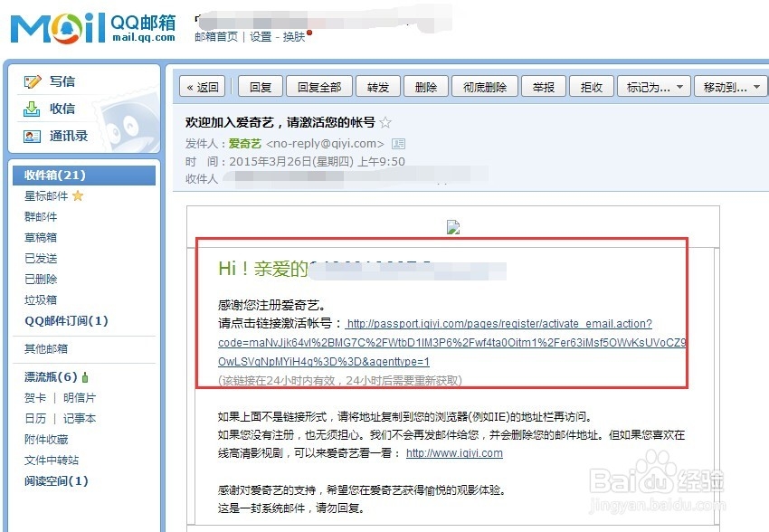Permanently delete with 彻底删除 button
This screenshot has width=769, height=532.
[x=485, y=87]
